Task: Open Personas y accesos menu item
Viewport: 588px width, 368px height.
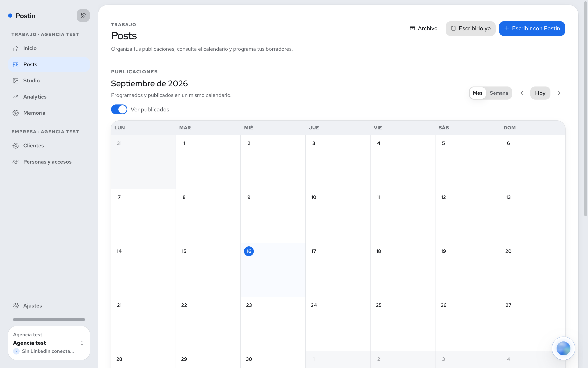Action: pos(49,162)
